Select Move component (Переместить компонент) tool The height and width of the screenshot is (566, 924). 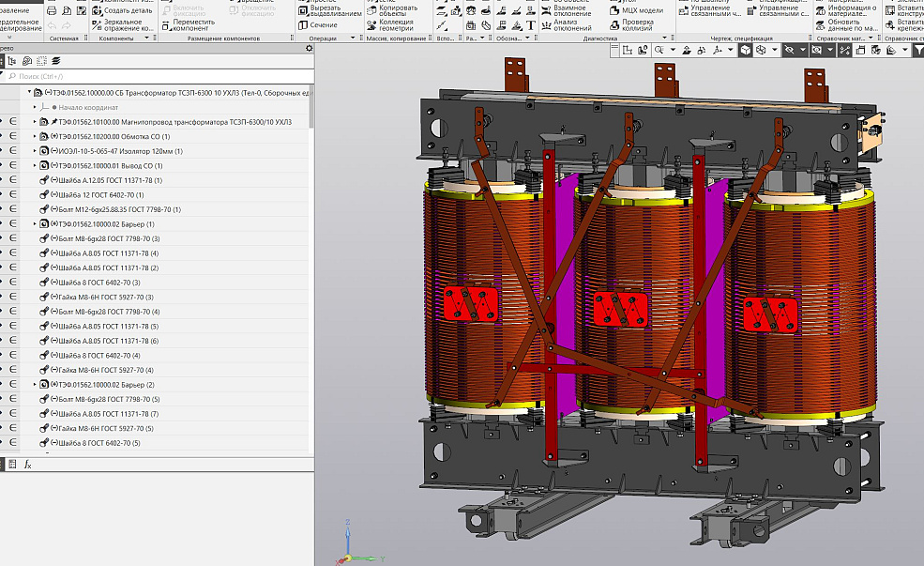(165, 24)
